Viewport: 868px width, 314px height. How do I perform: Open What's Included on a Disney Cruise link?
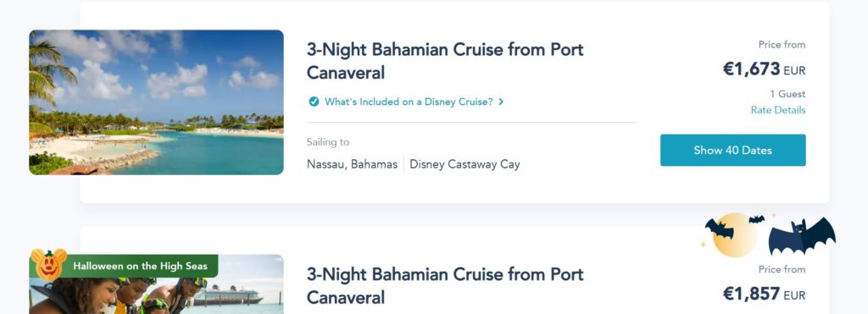coord(409,102)
